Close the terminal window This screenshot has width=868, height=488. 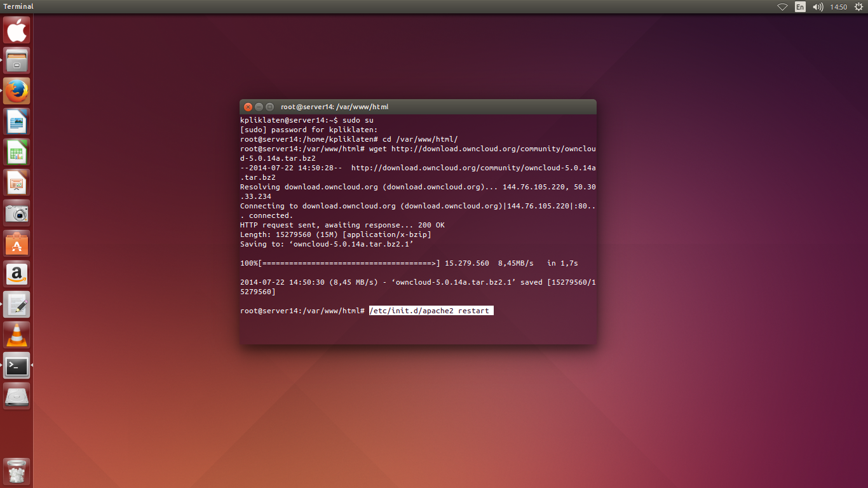click(x=248, y=107)
